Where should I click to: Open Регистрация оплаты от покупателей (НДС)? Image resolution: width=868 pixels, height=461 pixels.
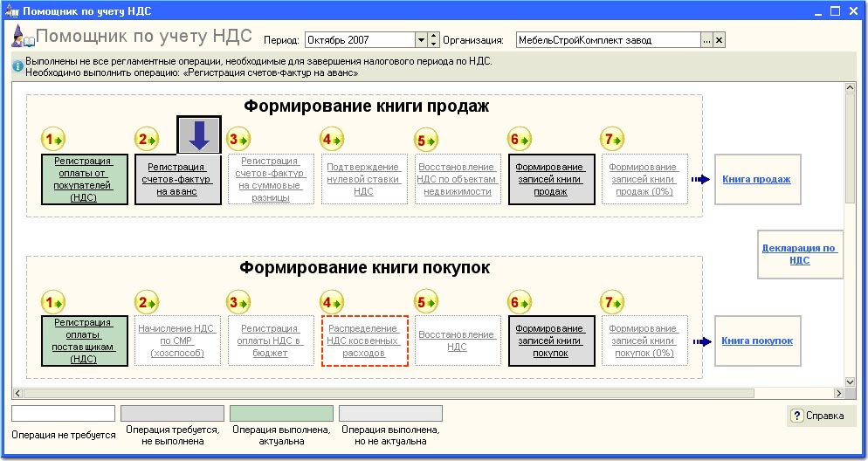tap(85, 179)
